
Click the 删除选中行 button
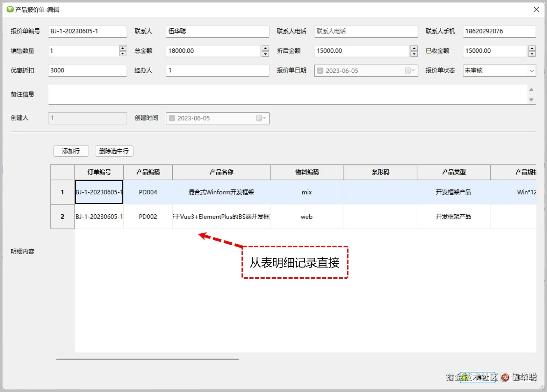click(x=114, y=151)
